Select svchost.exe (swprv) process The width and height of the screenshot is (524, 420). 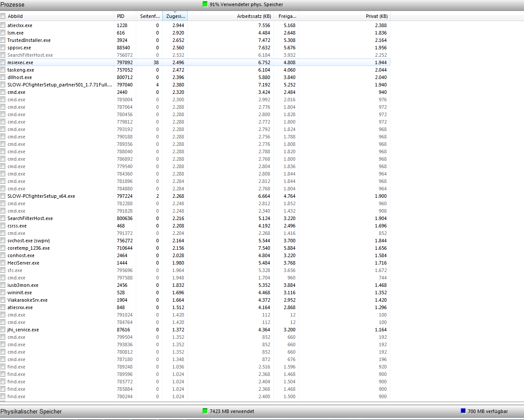(x=28, y=241)
